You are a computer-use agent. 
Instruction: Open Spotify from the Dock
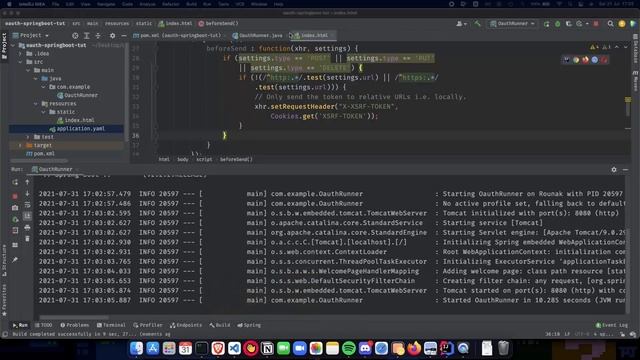tap(349, 348)
